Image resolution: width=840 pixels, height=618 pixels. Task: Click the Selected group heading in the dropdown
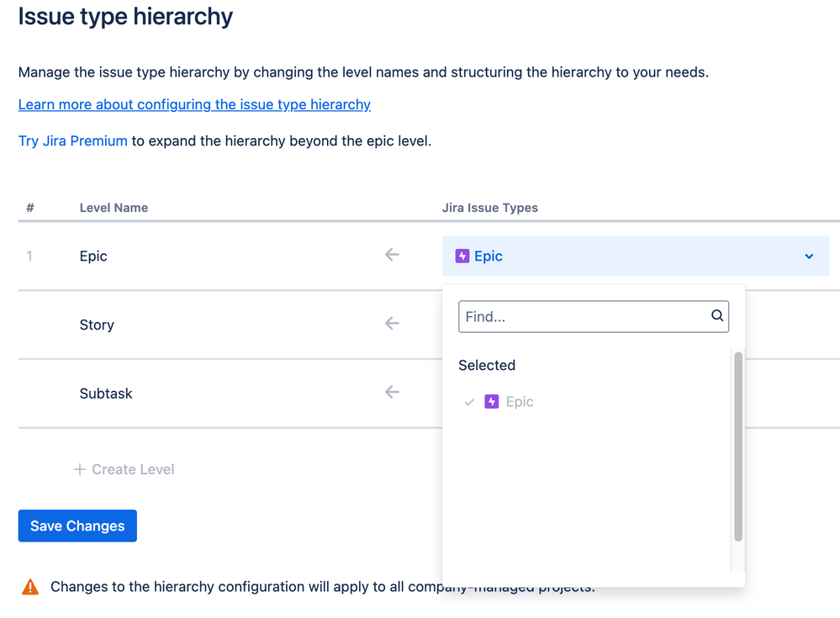[x=487, y=365]
